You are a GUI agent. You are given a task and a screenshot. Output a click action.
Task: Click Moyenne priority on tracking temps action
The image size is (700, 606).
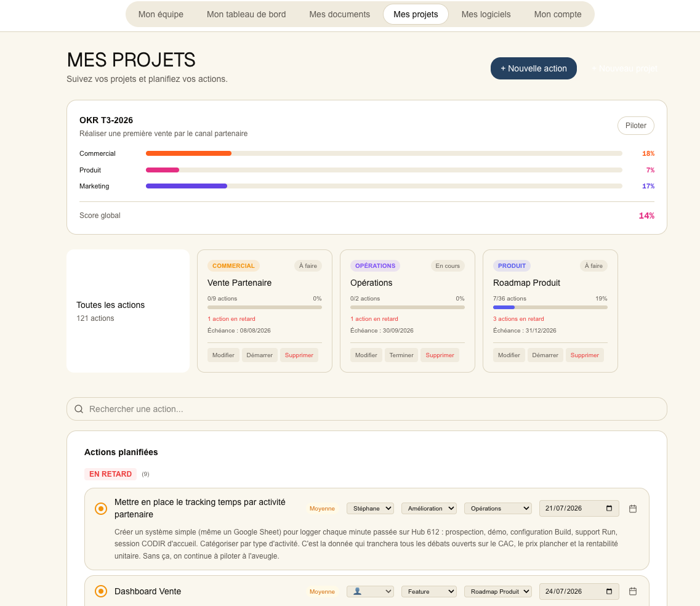click(322, 509)
